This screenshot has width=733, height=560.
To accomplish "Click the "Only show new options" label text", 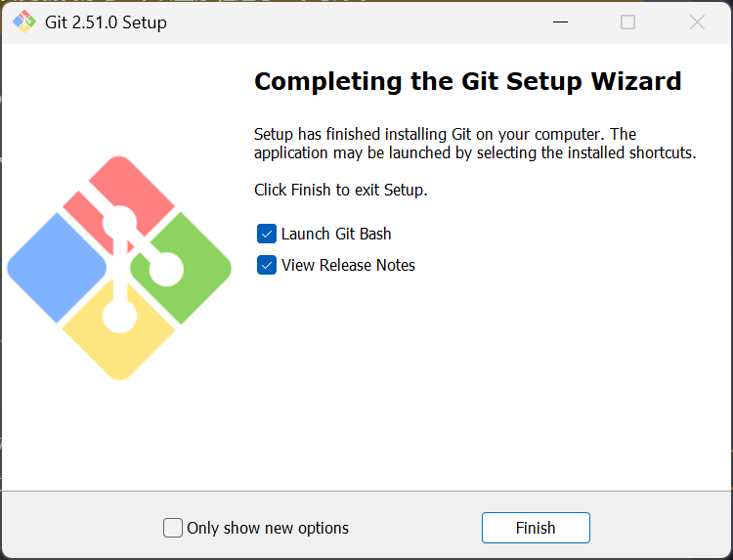I will tap(268, 528).
